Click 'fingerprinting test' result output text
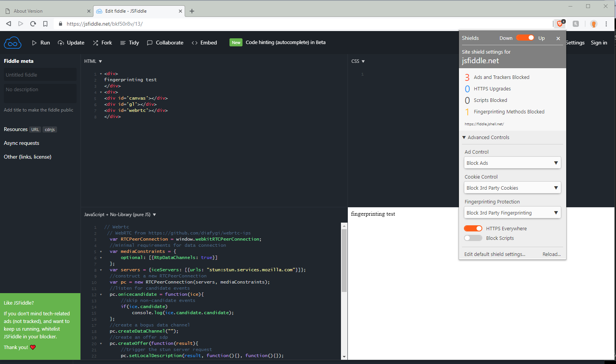This screenshot has height=364, width=616. [x=373, y=214]
